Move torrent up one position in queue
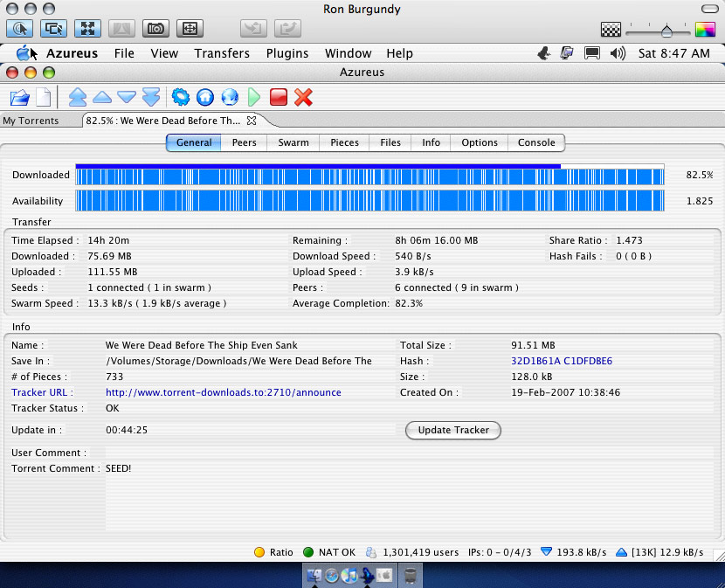 (102, 97)
